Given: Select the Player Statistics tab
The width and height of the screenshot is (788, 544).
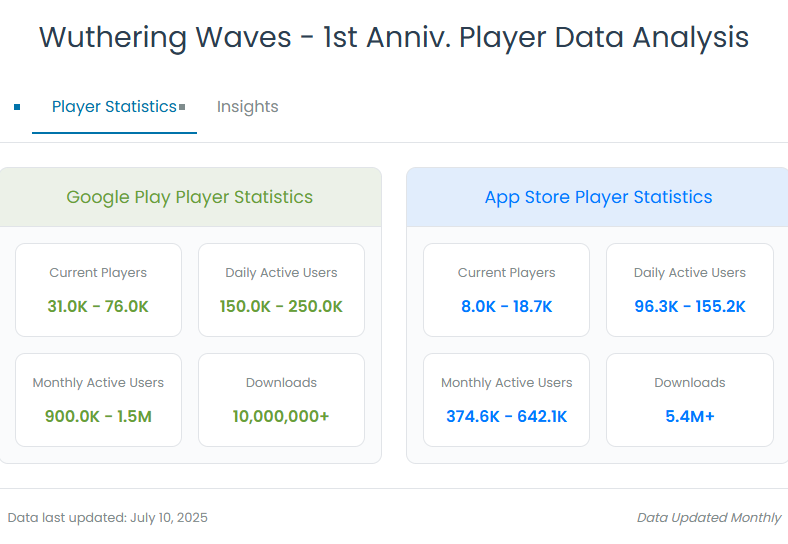Looking at the screenshot, I should pyautogui.click(x=114, y=107).
